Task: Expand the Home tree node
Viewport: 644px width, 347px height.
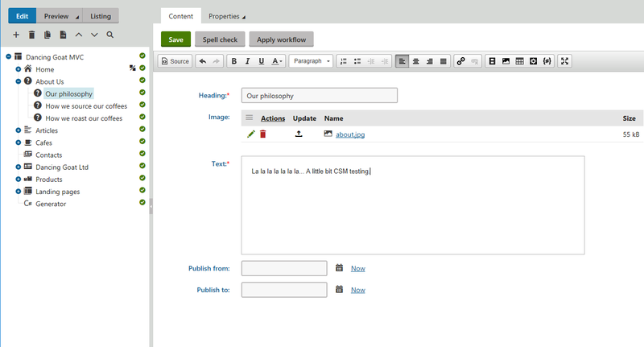Action: point(18,69)
